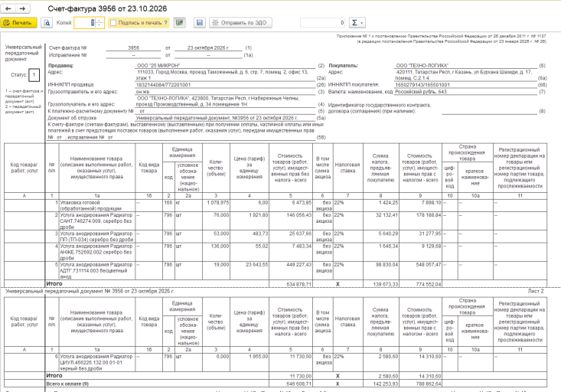Viewport: 561px width, 392px height.
Task: Select row 6 price cell 1 955,00
Action: [250, 362]
